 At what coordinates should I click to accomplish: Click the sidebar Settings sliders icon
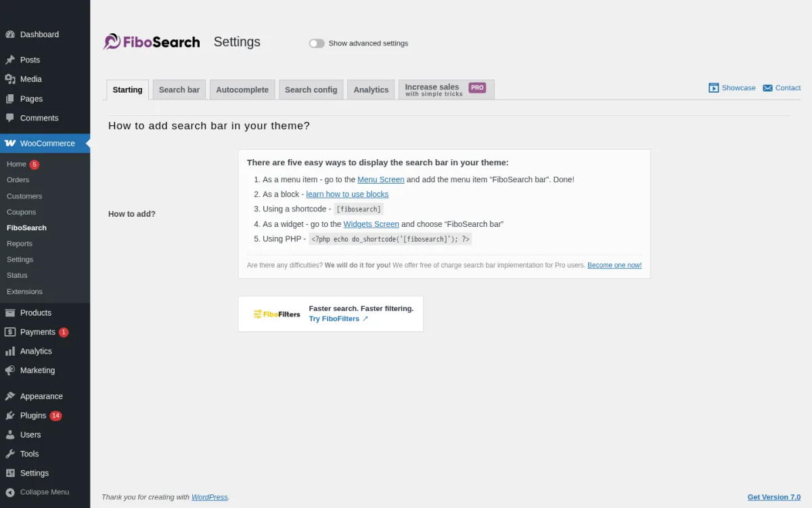coord(10,473)
